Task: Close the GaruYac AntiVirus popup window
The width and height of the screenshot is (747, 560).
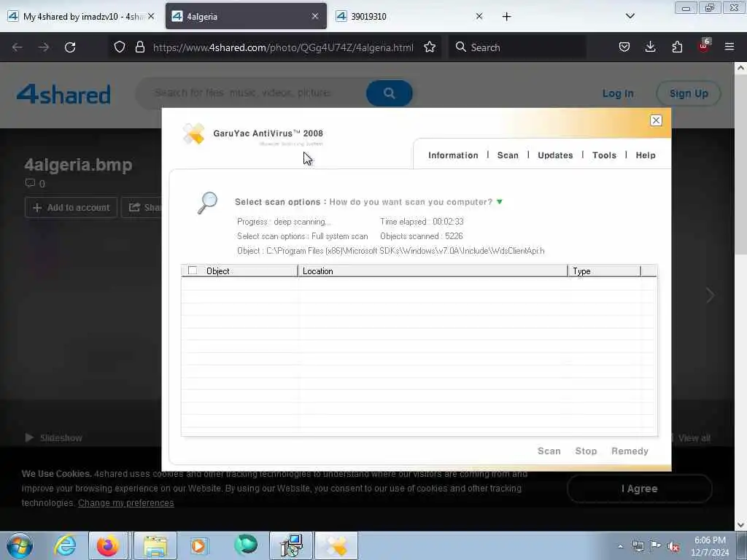Action: (x=656, y=120)
